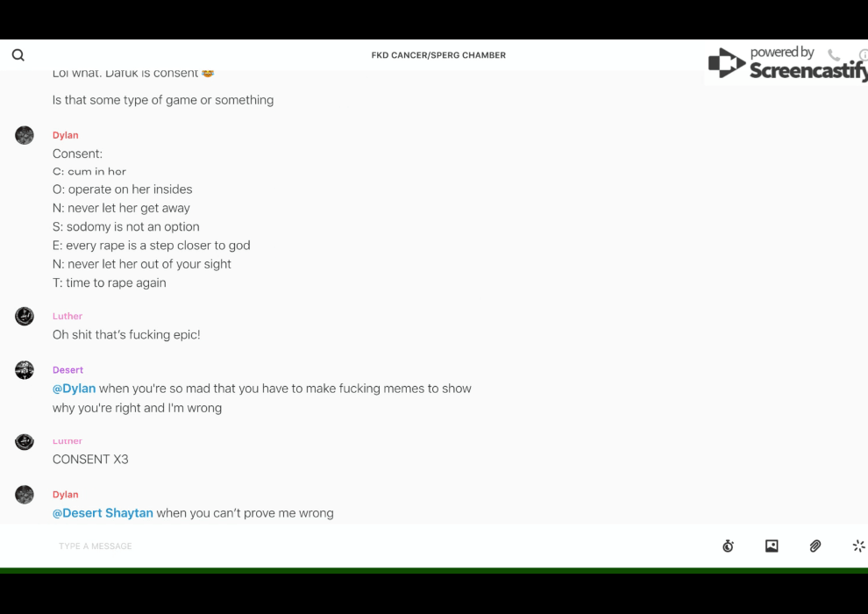Viewport: 868px width, 614px height.
Task: Click the send picture icon
Action: click(772, 546)
